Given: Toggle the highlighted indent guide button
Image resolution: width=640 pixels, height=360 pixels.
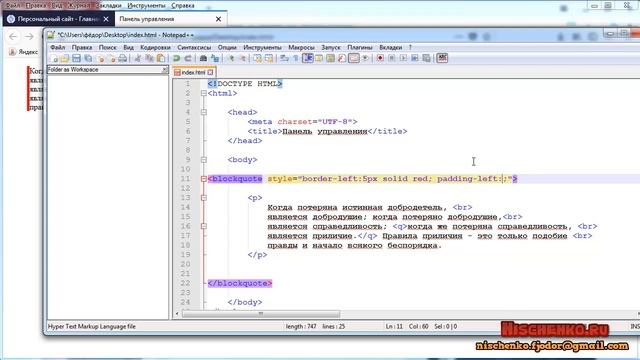Looking at the screenshot, I should click(x=308, y=58).
